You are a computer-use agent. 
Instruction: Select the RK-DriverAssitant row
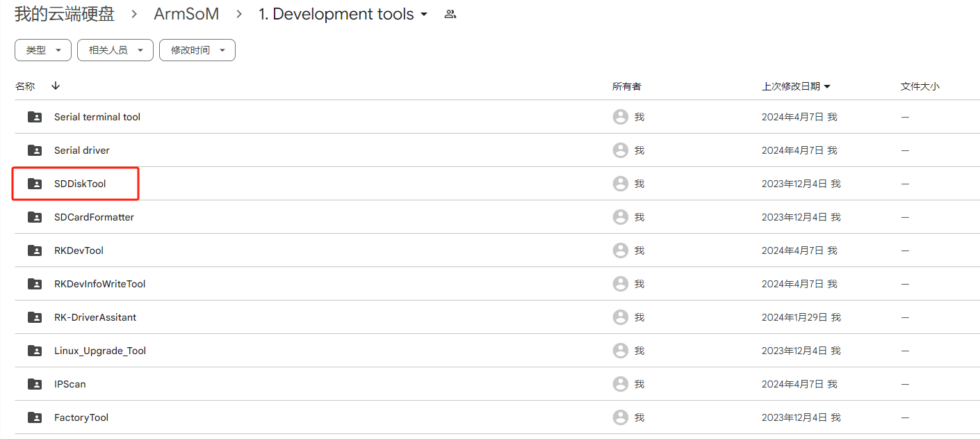click(x=278, y=317)
